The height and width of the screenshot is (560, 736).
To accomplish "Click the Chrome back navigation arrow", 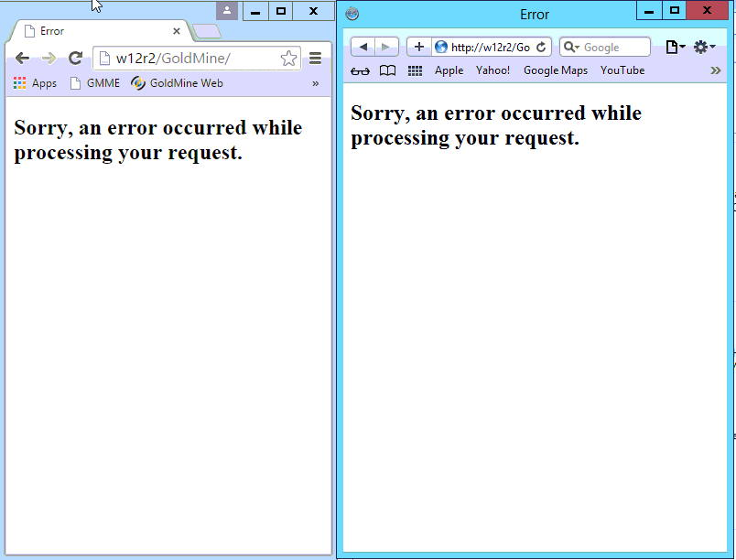I will 22,58.
